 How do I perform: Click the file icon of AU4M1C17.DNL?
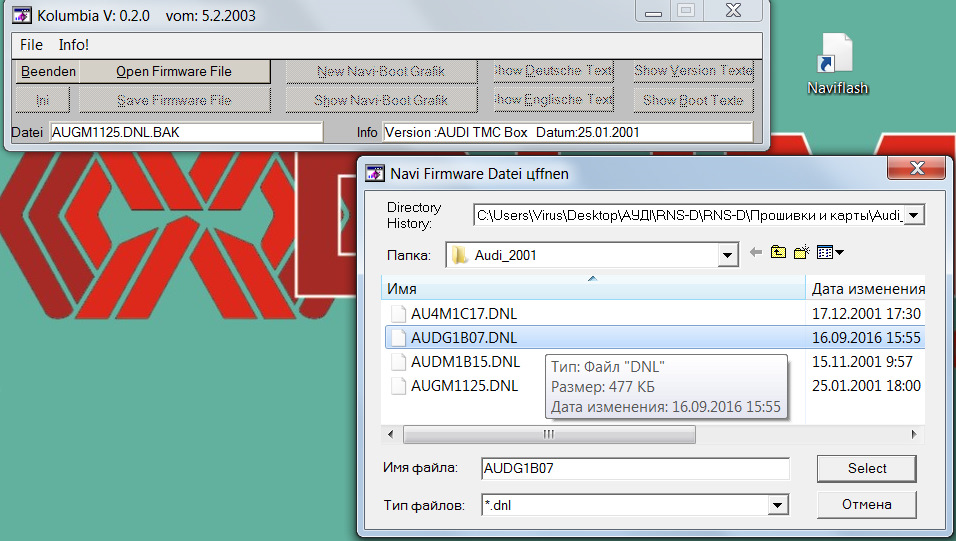coord(398,313)
